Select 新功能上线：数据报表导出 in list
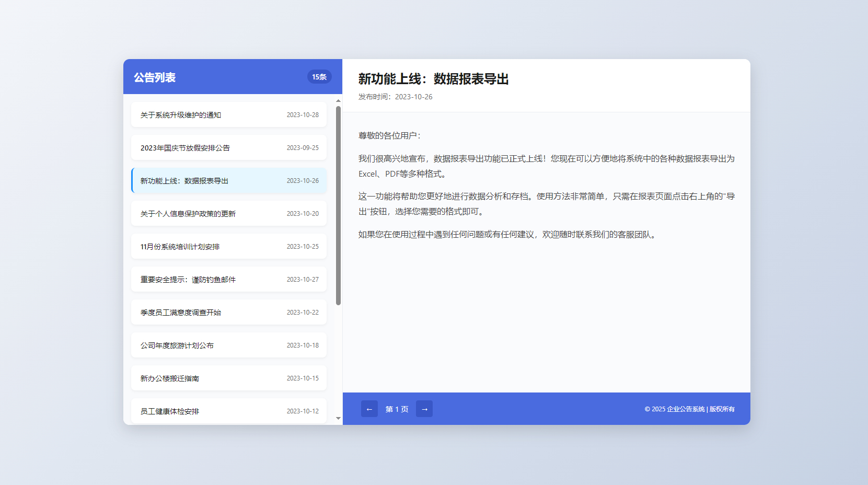Screen dimensions: 868x485 click(229, 181)
